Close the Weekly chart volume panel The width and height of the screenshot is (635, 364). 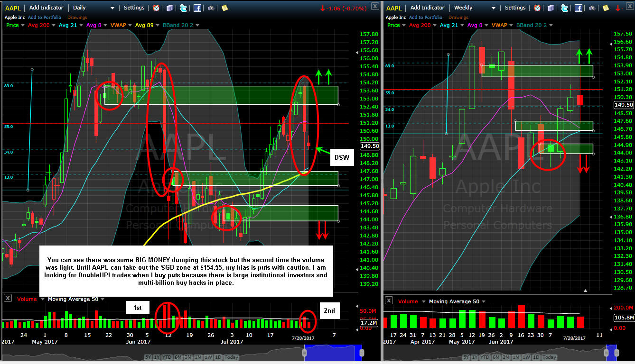tap(389, 300)
